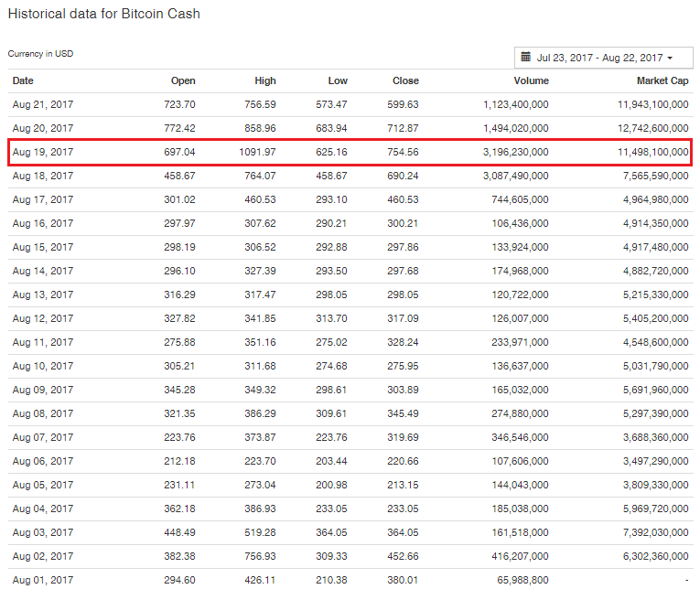Viewport: 700px width, 589px height.
Task: Select the Aug 14, 2017 date cell
Action: 43,271
